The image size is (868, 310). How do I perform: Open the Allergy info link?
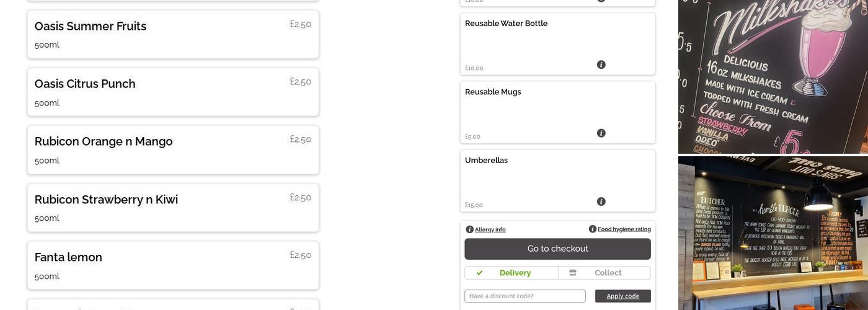(x=490, y=229)
